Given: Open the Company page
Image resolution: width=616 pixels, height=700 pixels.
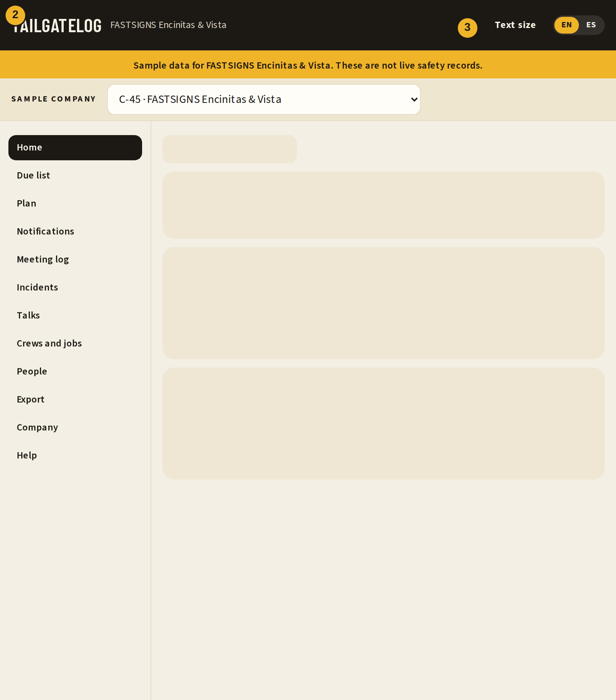Looking at the screenshot, I should (75, 428).
